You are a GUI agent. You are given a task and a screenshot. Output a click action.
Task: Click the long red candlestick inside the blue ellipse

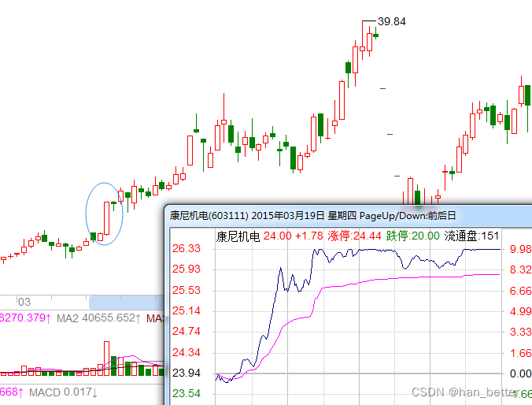point(106,218)
